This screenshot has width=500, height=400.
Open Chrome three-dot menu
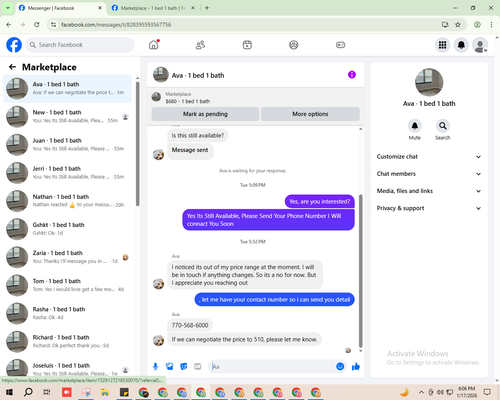[x=491, y=24]
